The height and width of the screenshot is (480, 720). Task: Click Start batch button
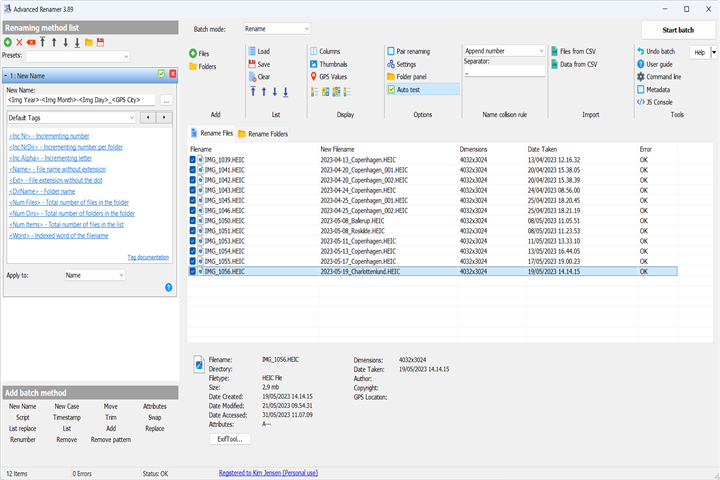[678, 30]
